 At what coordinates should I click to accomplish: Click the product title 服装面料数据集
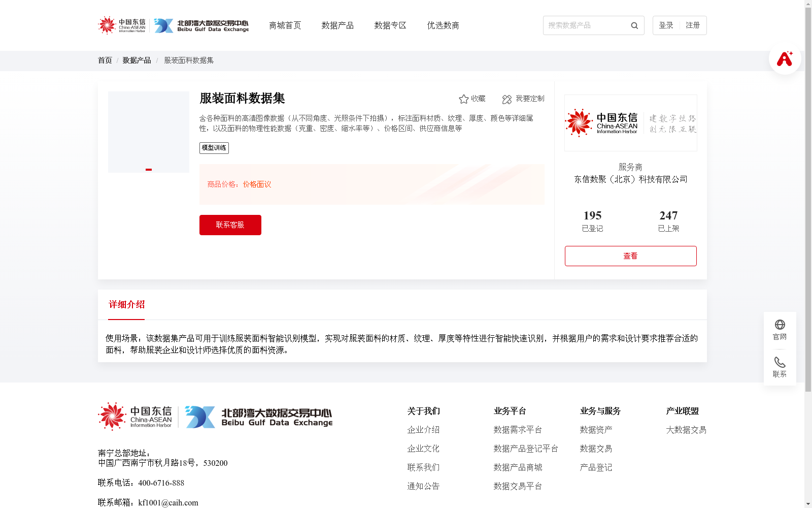pyautogui.click(x=242, y=99)
